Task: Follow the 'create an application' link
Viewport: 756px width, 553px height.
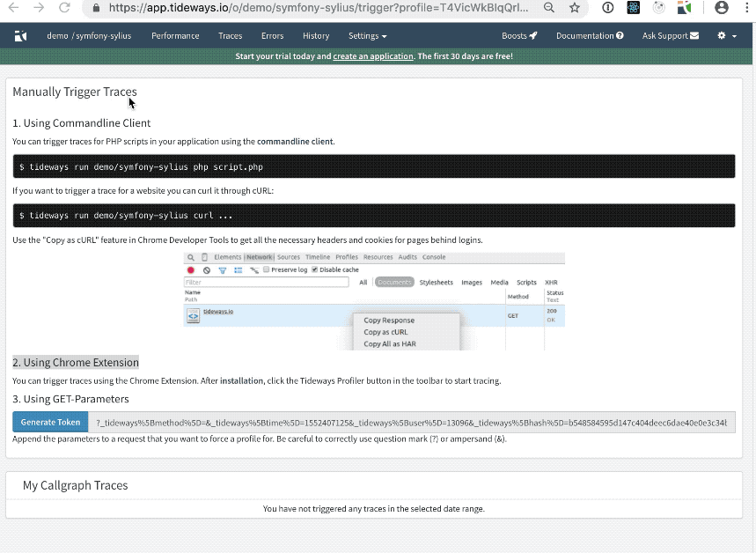Action: tap(372, 56)
